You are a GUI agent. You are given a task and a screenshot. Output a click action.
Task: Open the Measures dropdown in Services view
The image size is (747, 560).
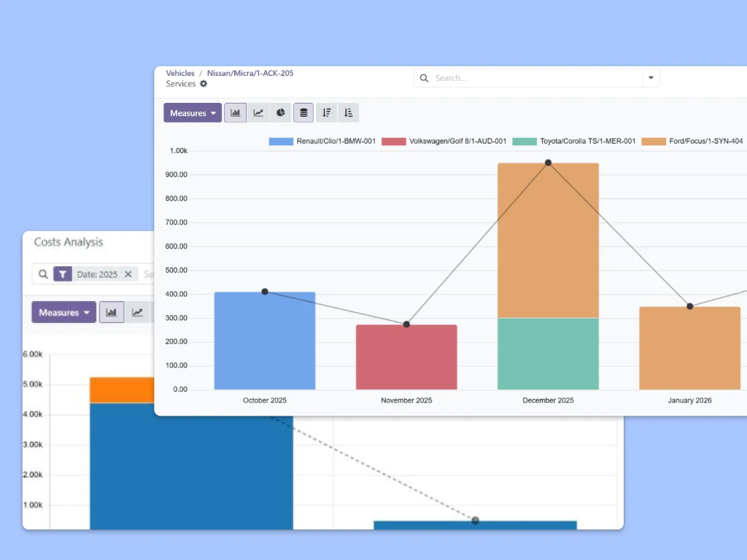[192, 113]
